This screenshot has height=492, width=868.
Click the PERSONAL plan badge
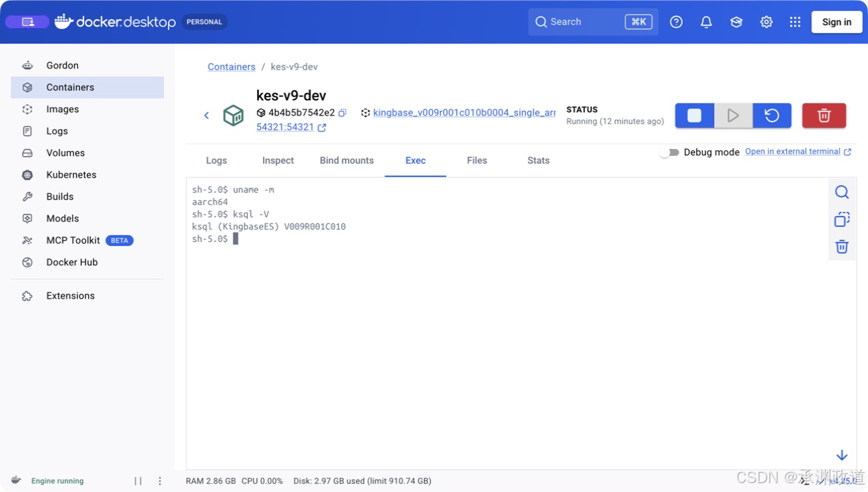point(204,22)
